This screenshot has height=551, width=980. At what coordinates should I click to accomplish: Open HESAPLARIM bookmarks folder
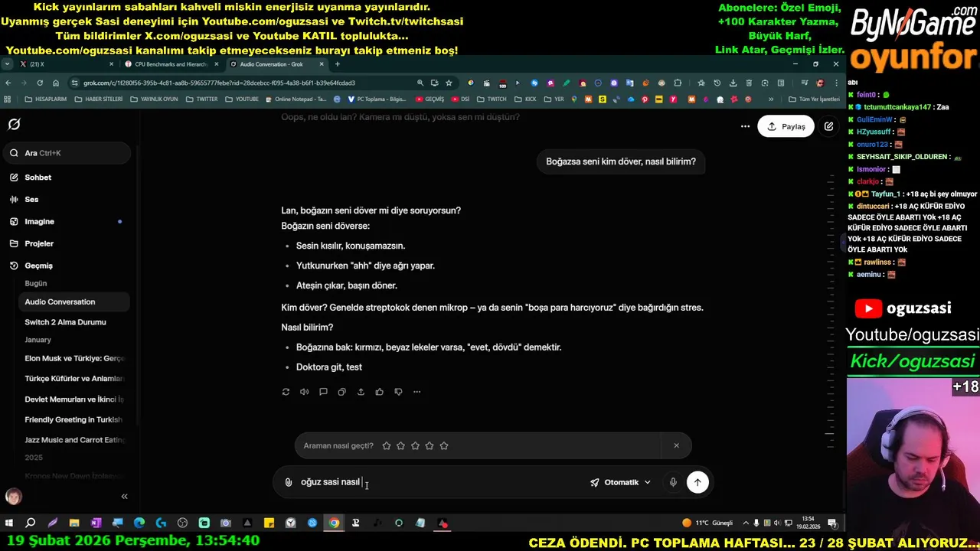coord(45,99)
